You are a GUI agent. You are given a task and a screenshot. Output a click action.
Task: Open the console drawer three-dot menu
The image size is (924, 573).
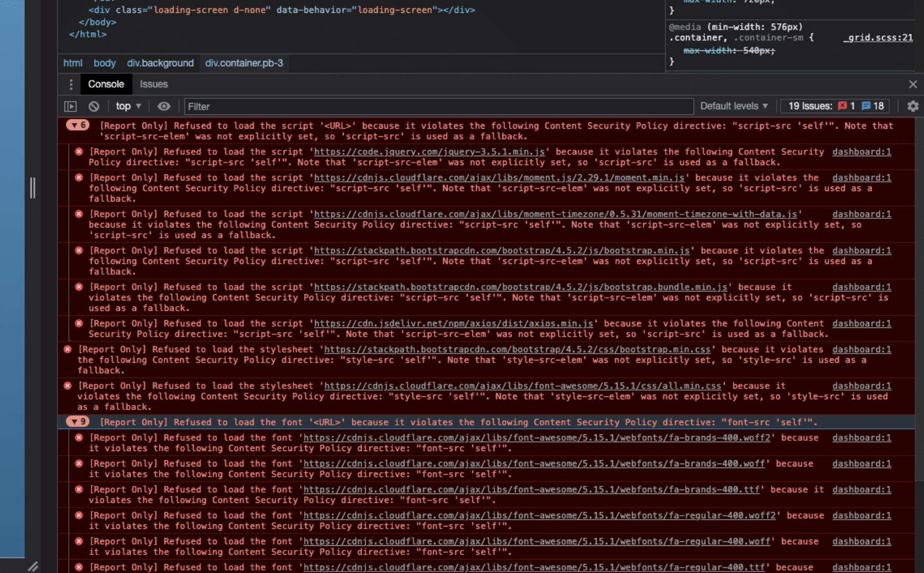(71, 85)
